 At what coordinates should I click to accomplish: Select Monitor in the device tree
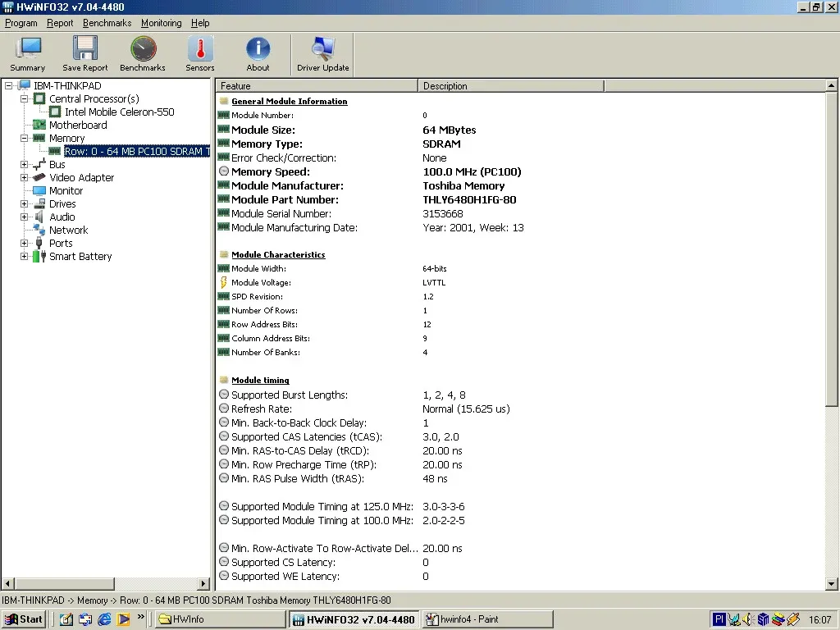(66, 190)
